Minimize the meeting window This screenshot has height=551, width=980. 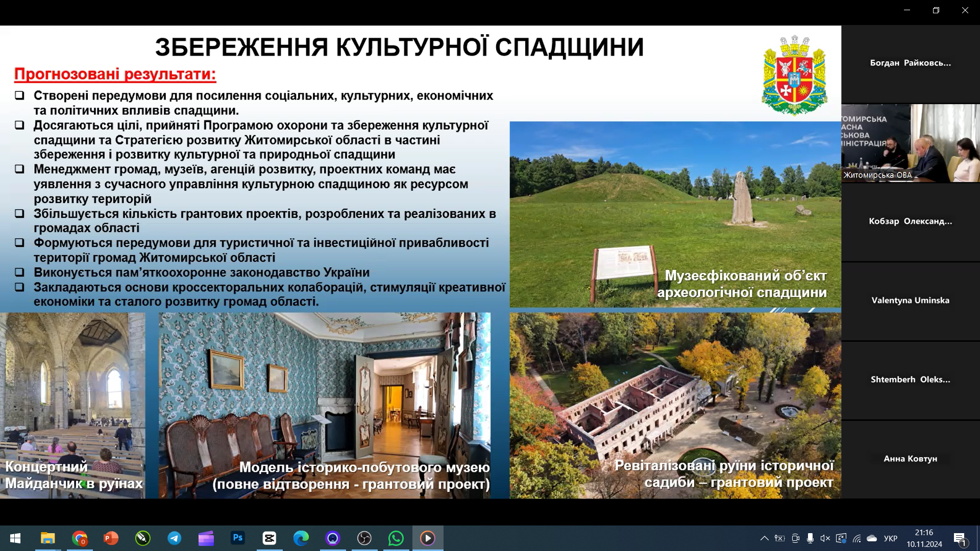(907, 10)
